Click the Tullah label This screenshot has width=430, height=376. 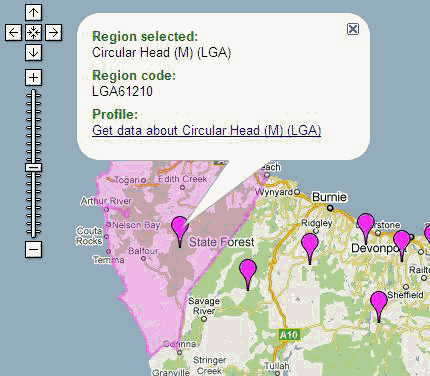[x=277, y=366]
